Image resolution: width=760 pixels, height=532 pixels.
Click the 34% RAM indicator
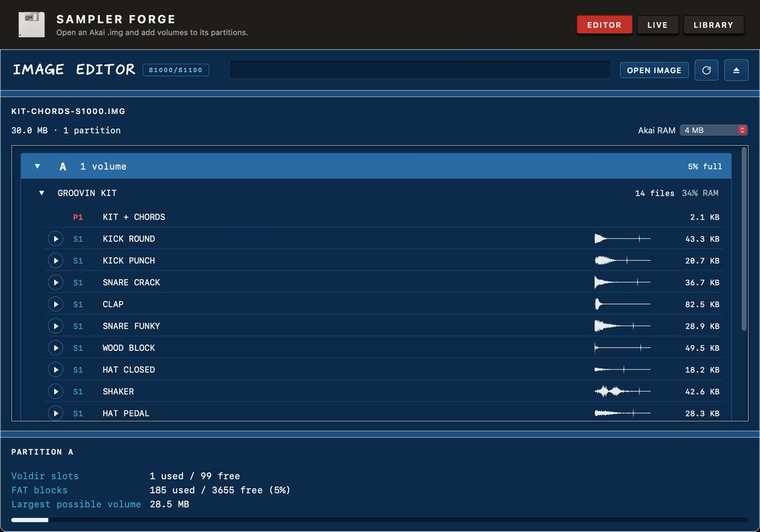[700, 193]
